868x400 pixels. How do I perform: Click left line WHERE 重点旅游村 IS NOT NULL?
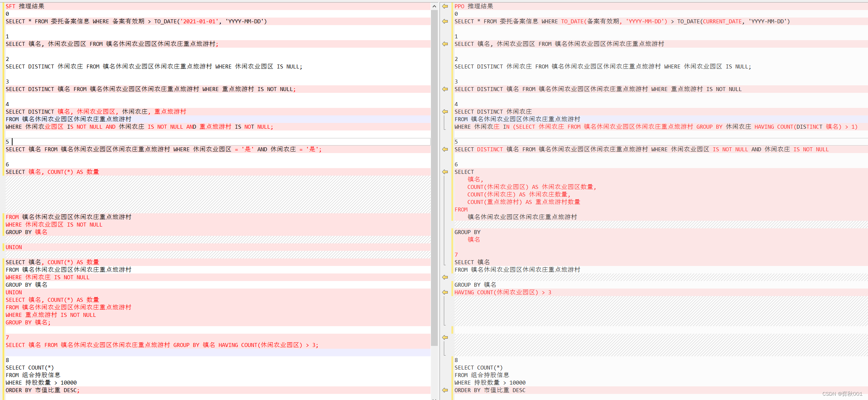[51, 315]
